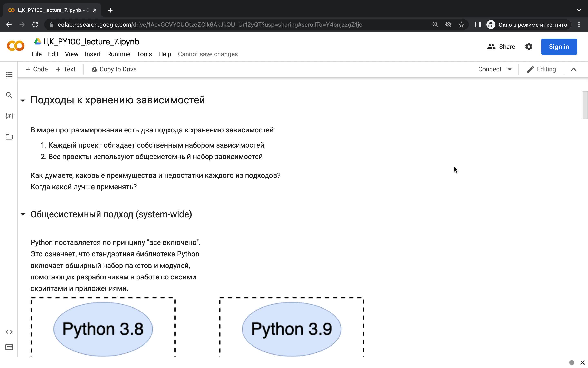Click Copy to Drive
This screenshot has height=368, width=588.
(114, 69)
